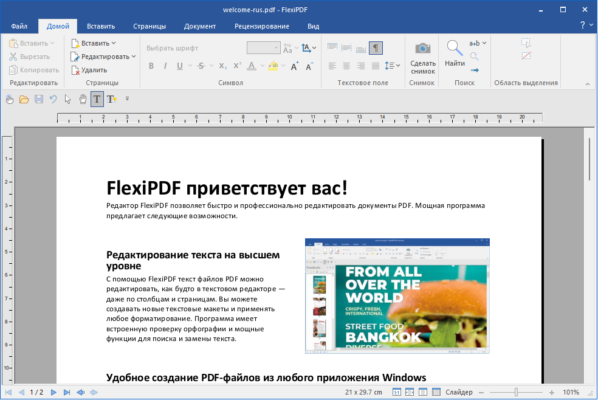Image resolution: width=598 pixels, height=400 pixels.
Task: Open the Файл menu tab
Action: (x=19, y=26)
